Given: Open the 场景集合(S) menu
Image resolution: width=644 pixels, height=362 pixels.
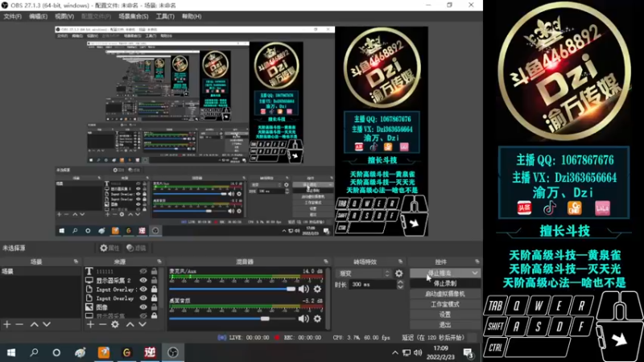Looking at the screenshot, I should (x=134, y=16).
